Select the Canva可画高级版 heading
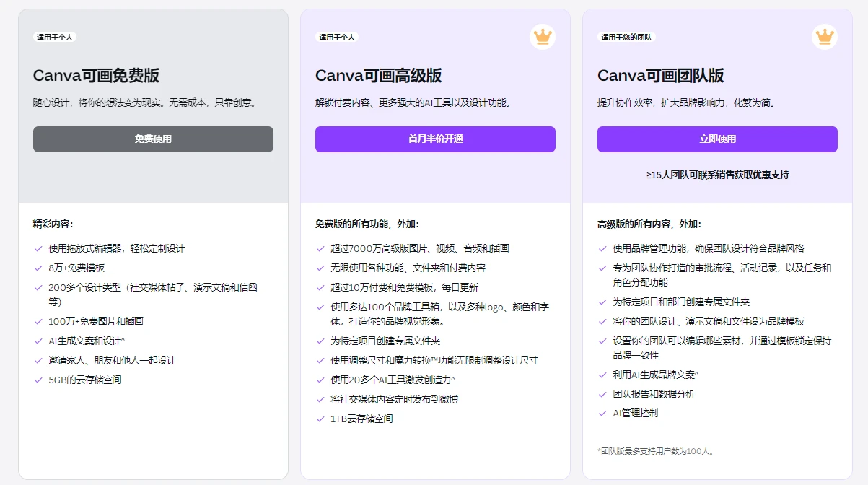Screen dimensions: 868x485 coord(378,76)
